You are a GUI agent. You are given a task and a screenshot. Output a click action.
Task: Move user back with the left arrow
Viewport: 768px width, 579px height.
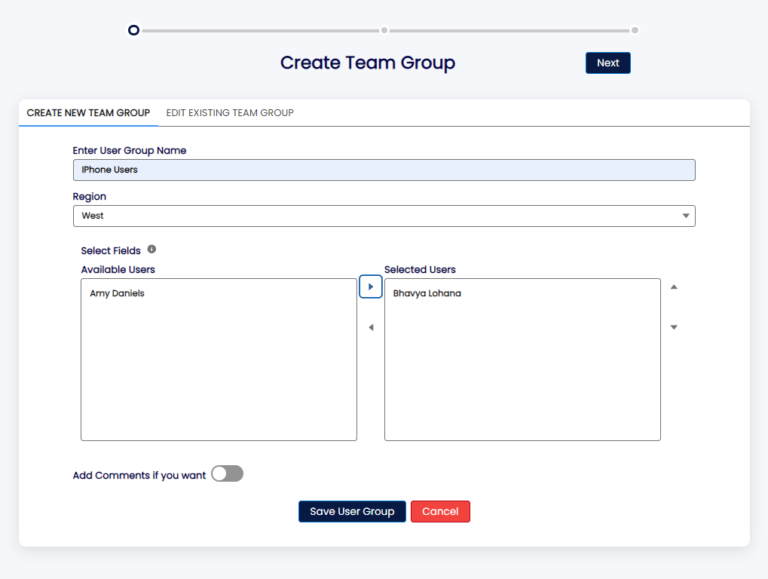coord(370,327)
